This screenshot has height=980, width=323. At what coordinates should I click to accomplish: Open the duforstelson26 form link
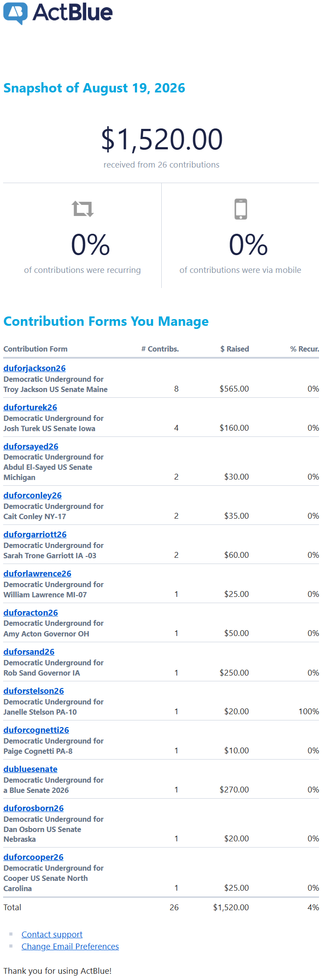pyautogui.click(x=34, y=691)
